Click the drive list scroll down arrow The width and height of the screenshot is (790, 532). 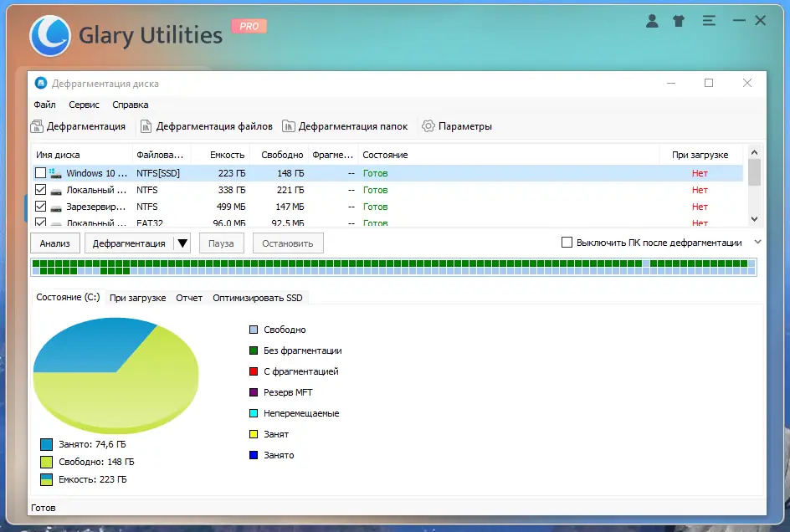point(754,218)
